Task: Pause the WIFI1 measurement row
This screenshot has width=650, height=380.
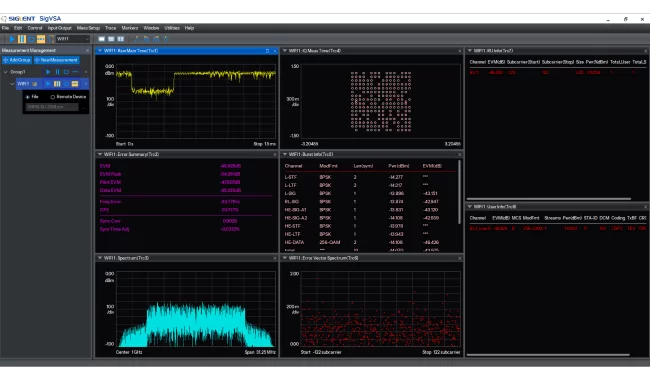Action: pos(57,84)
